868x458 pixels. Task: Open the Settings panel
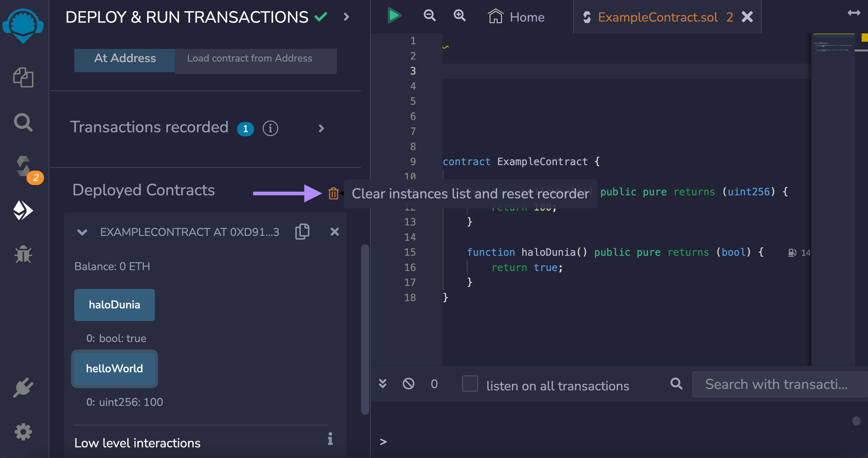24,432
